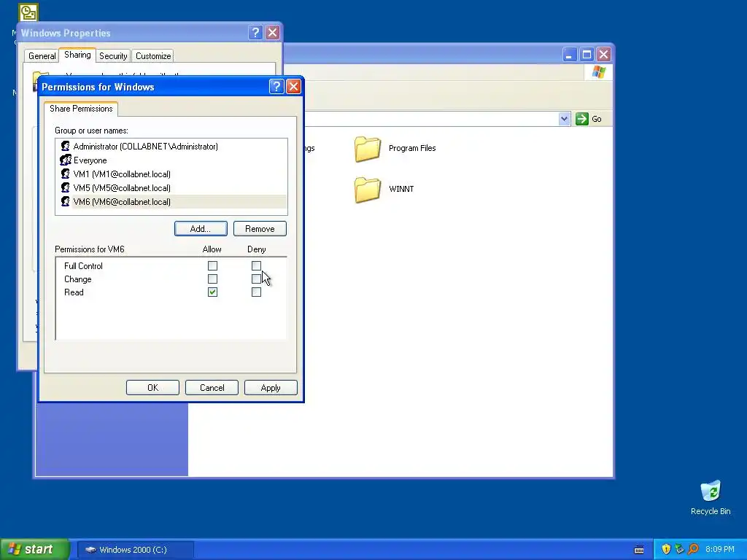The image size is (747, 560).
Task: Click the VM5 user icon
Action: click(65, 187)
